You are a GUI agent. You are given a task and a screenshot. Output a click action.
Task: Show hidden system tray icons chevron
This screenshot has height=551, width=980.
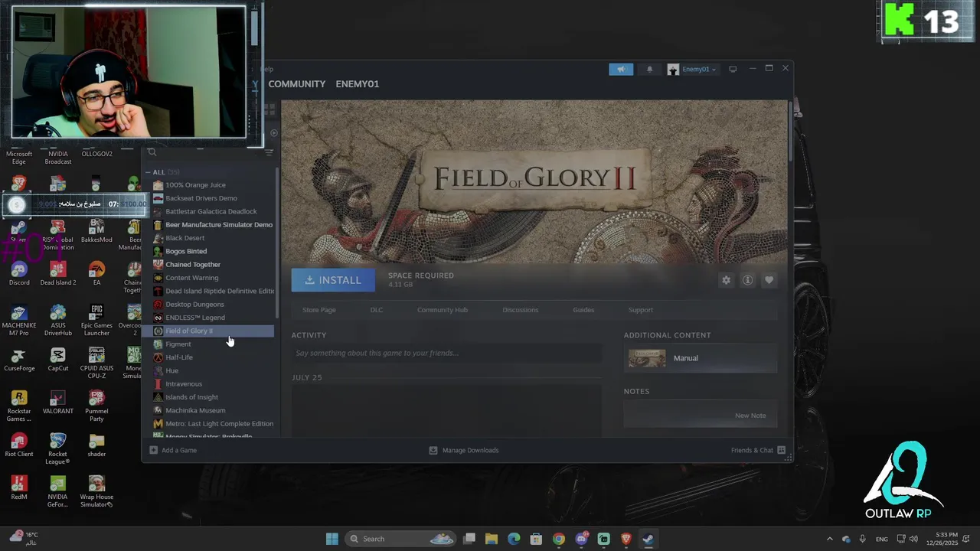pyautogui.click(x=830, y=539)
